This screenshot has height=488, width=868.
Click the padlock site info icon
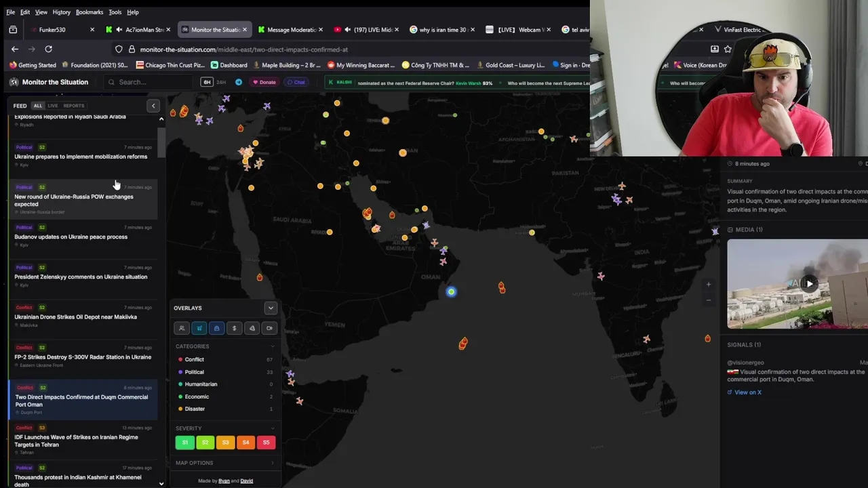pos(132,49)
